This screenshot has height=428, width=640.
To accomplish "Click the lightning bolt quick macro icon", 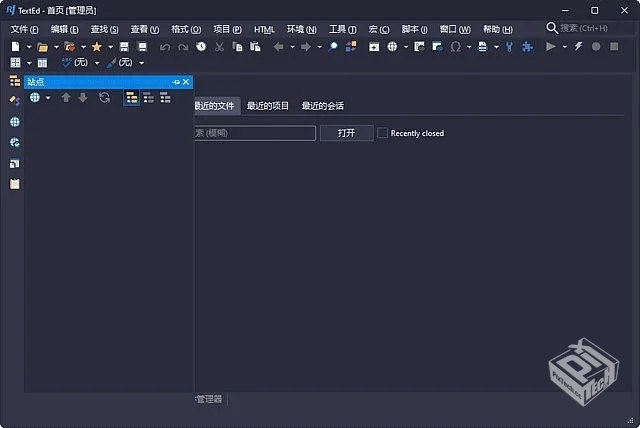I will [578, 47].
